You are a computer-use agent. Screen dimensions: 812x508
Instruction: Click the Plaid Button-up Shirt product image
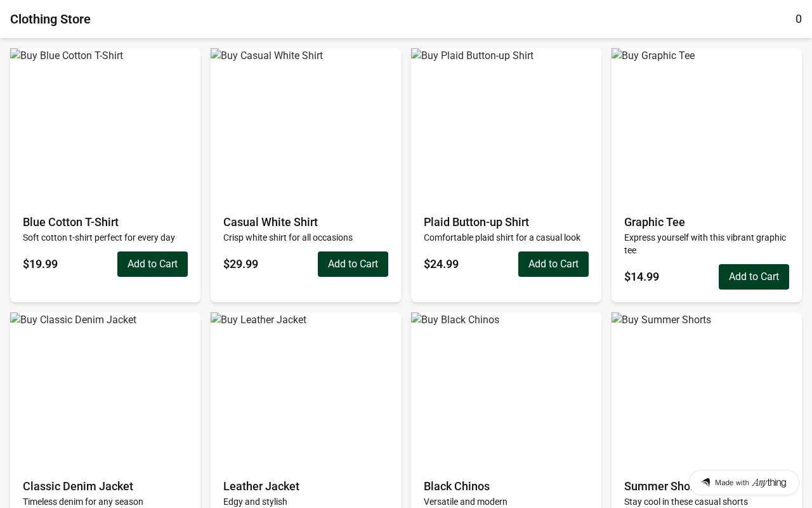pos(506,126)
